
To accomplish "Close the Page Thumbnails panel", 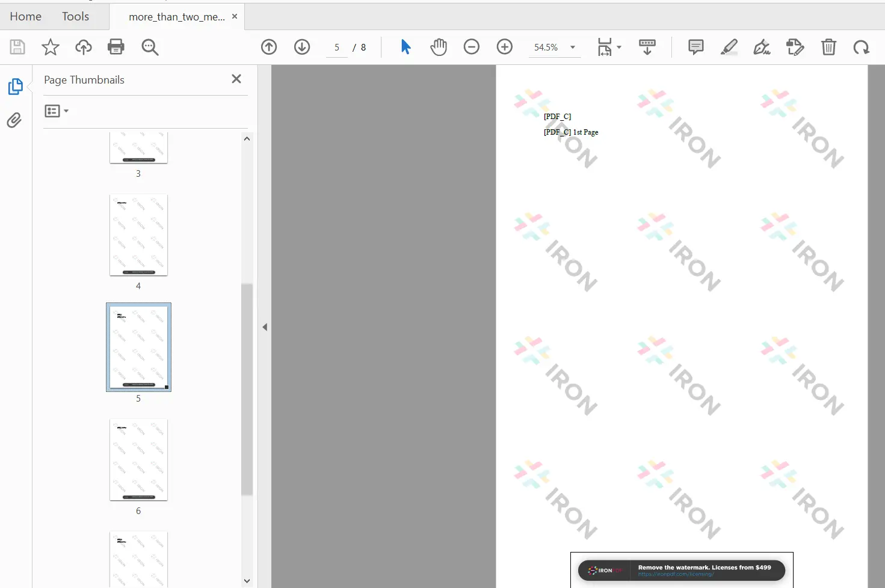I will click(x=236, y=79).
